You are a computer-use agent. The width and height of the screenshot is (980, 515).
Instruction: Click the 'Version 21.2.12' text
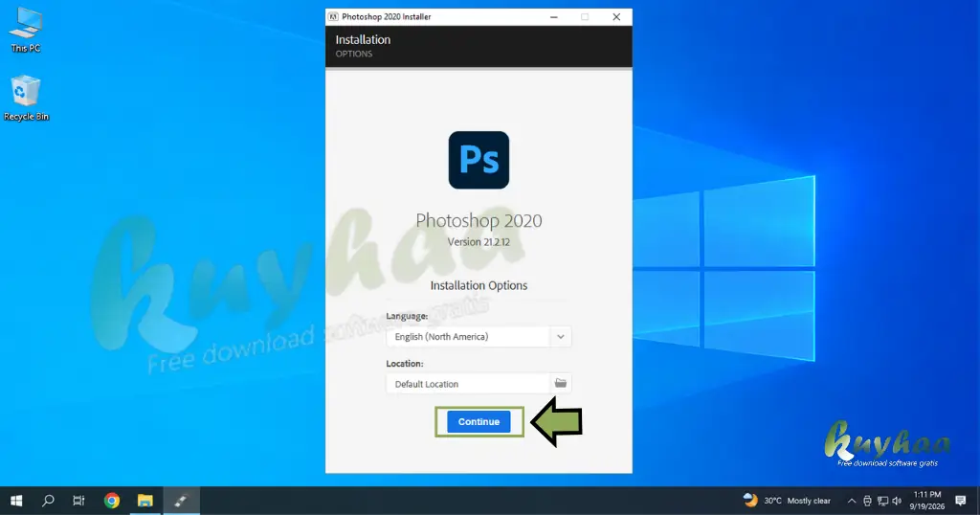click(479, 242)
